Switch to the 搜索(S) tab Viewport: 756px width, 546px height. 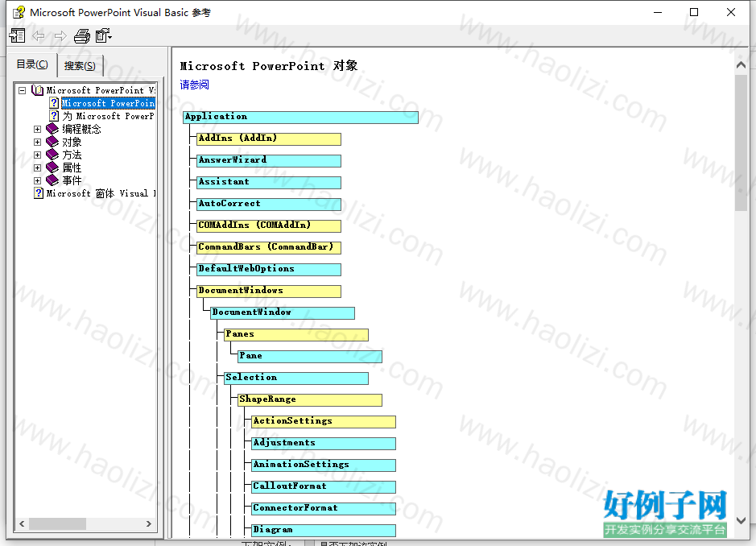(x=80, y=65)
